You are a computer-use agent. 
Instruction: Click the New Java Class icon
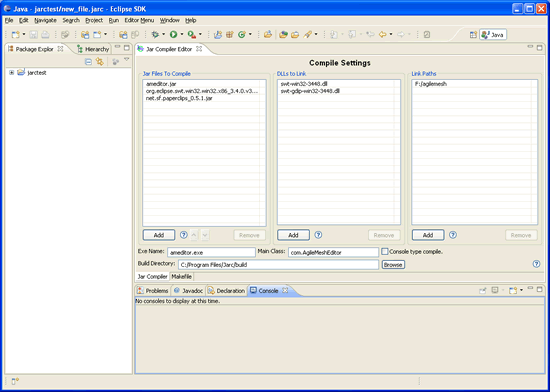tap(242, 34)
